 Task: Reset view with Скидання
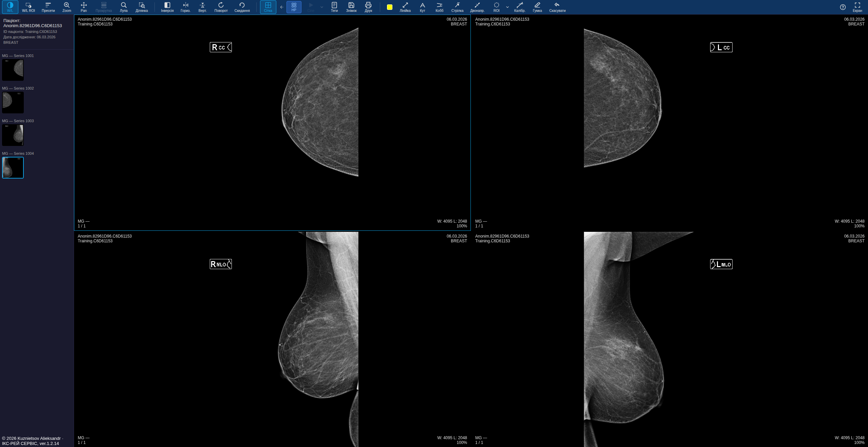(242, 7)
